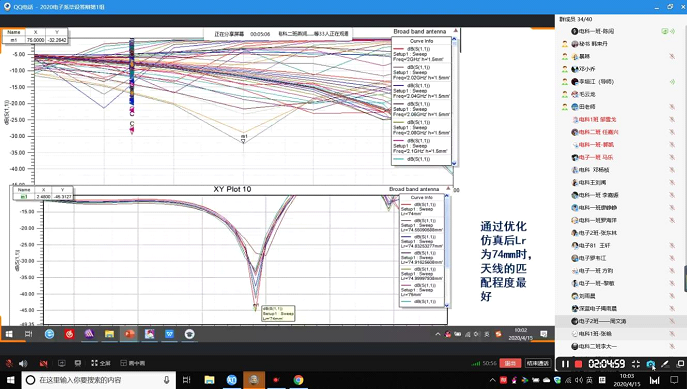Open the recorder's pen annotation tool
The height and width of the screenshot is (389, 692).
(665, 364)
